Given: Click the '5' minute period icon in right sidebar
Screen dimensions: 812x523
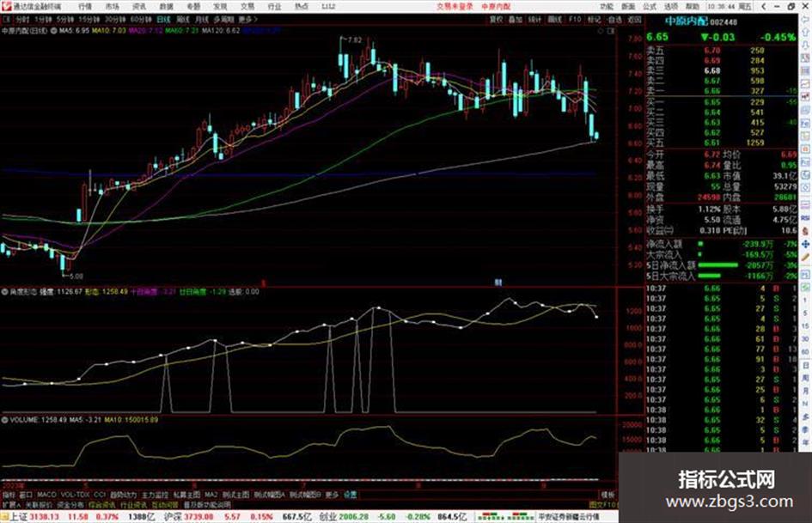Looking at the screenshot, I should pos(806,313).
